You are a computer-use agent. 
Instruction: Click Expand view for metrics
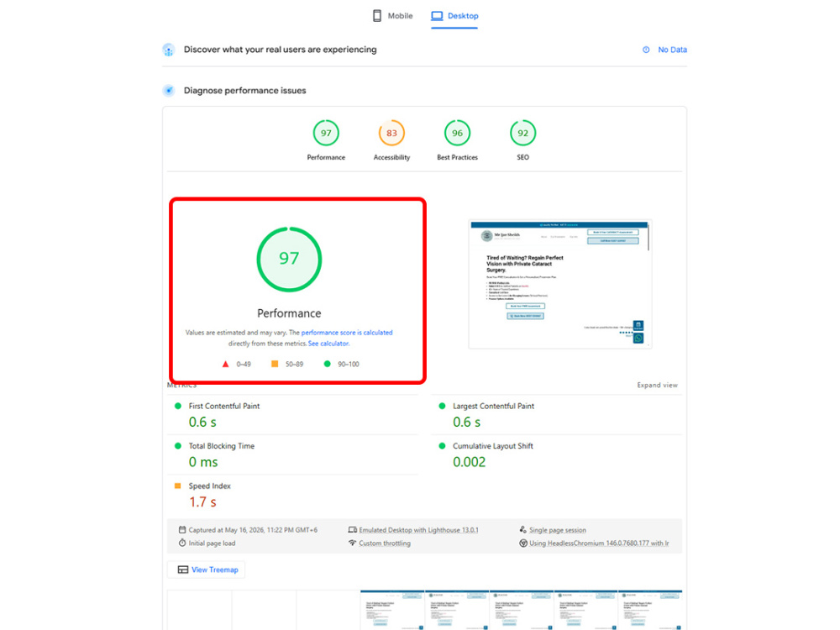658,386
